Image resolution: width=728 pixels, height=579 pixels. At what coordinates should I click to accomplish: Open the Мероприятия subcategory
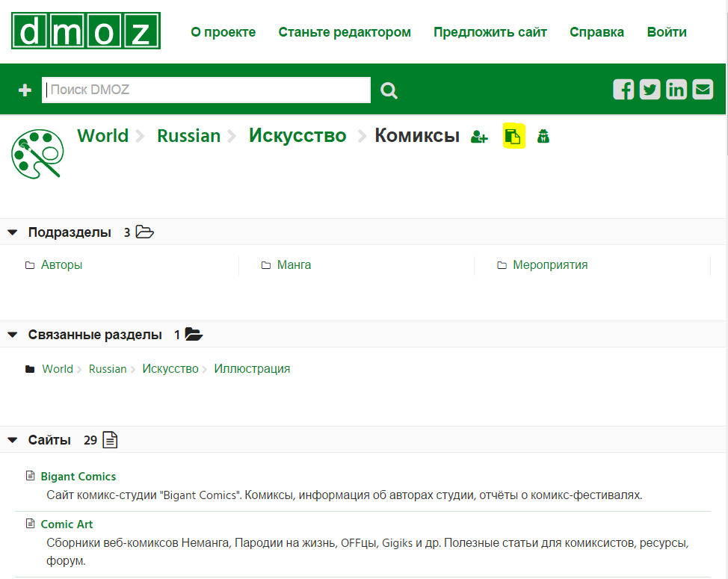(x=550, y=265)
